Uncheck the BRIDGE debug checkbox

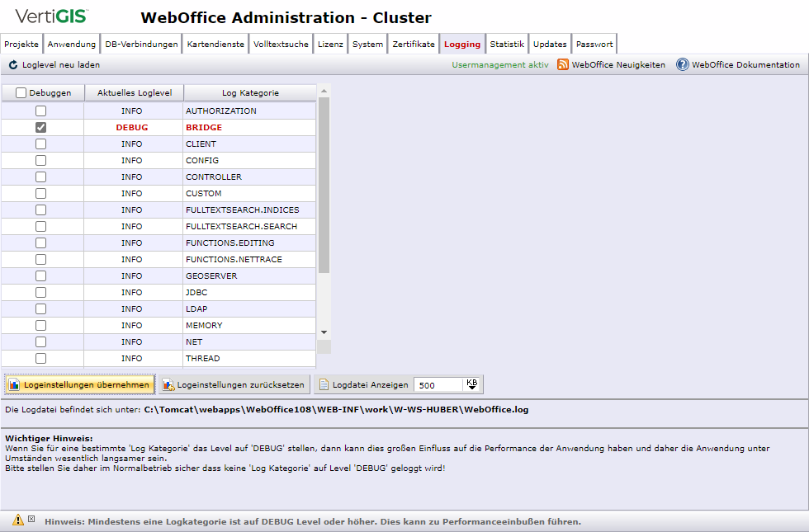[x=40, y=127]
